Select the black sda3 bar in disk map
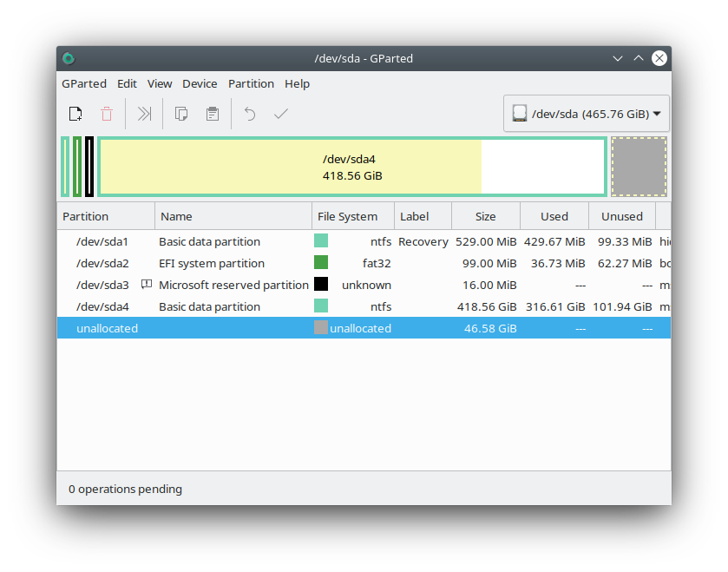 [x=89, y=167]
